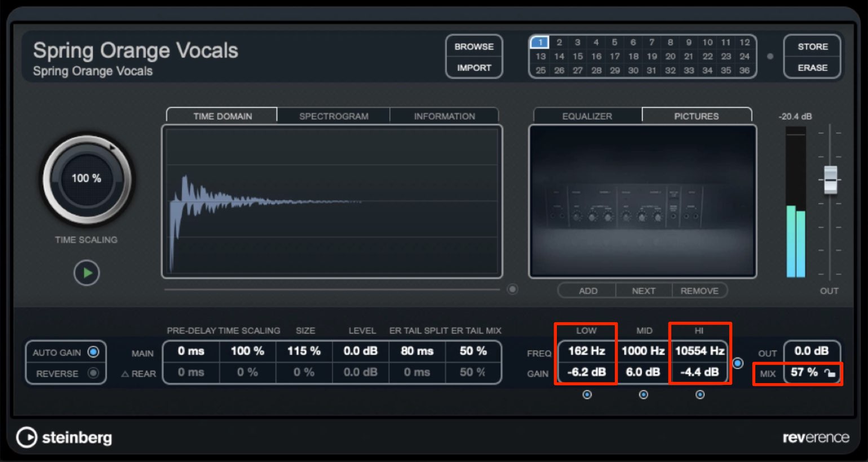Click the Mid gain 6.0 dB field
This screenshot has width=868, height=462.
643,372
